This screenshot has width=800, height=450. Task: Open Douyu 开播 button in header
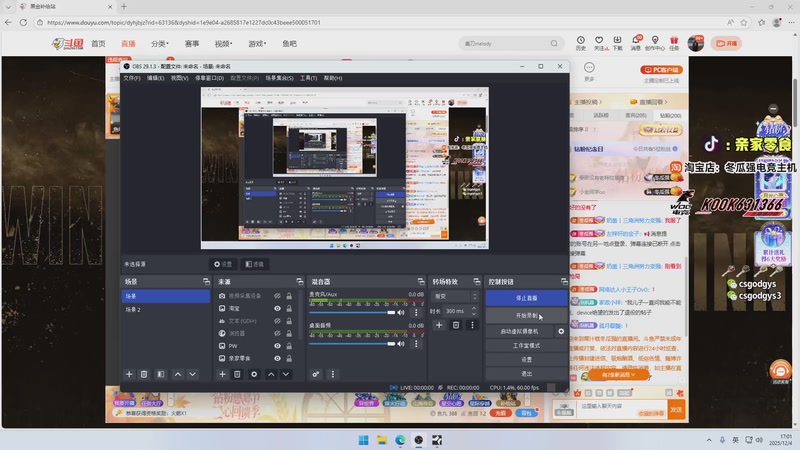pos(727,43)
